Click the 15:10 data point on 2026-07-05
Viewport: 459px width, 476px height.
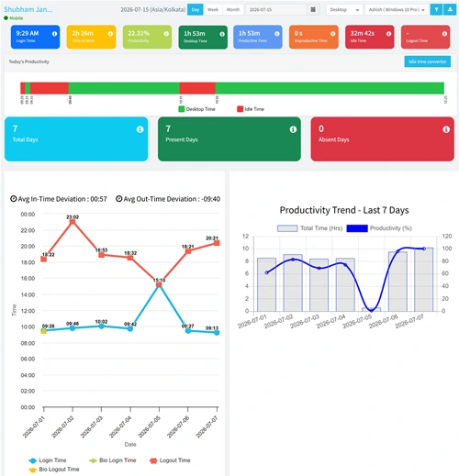pyautogui.click(x=159, y=284)
